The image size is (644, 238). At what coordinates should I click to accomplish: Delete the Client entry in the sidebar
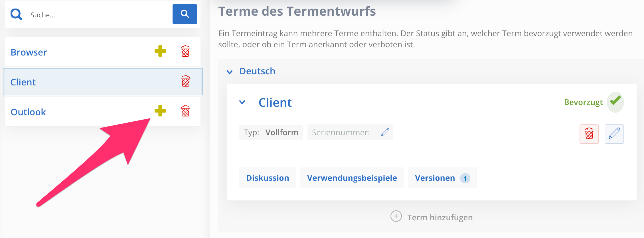pyautogui.click(x=186, y=81)
